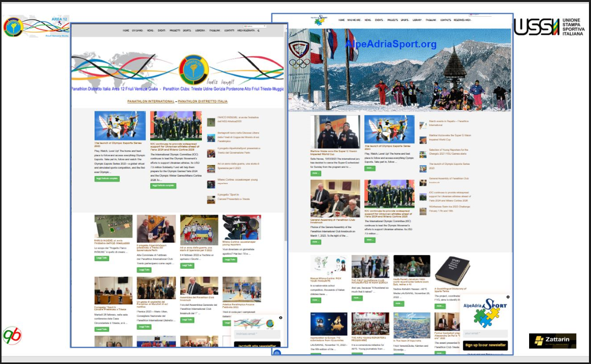Expand the AREA RISERVATA menu
This screenshot has width=591, height=364.
(x=246, y=30)
